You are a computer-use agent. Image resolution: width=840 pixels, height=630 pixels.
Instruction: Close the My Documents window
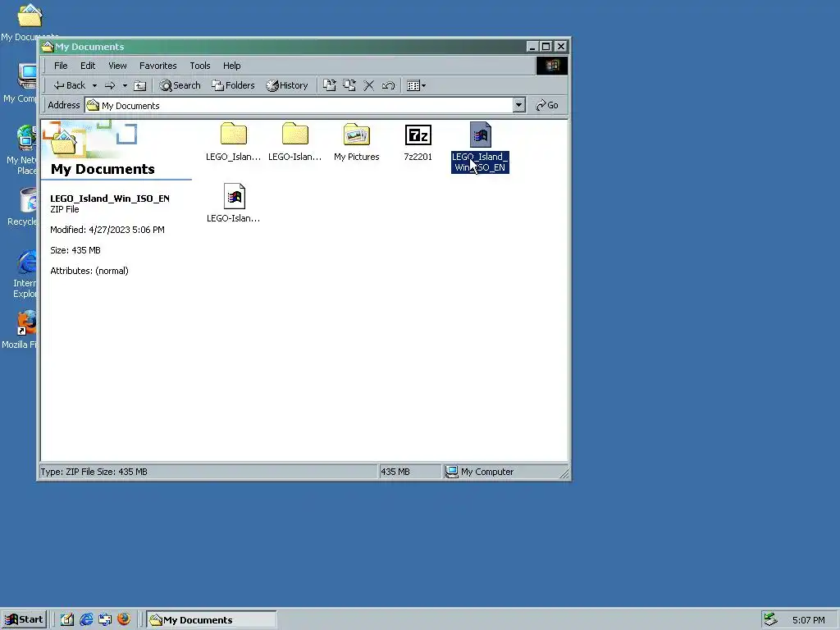[x=560, y=47]
